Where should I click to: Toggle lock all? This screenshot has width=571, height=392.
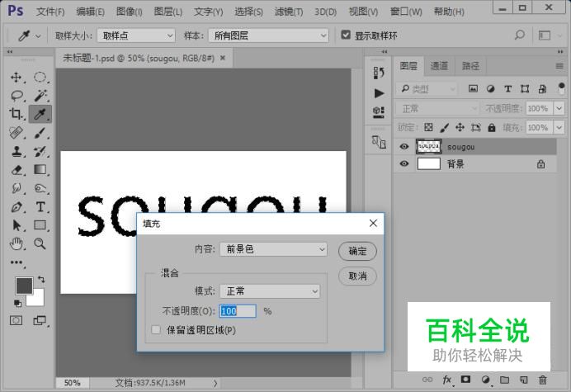click(492, 127)
